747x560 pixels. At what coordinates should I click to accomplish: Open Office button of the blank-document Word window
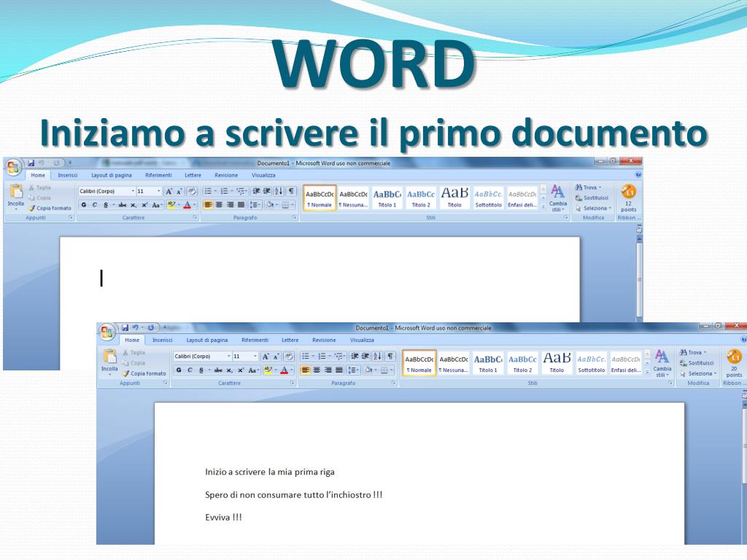pyautogui.click(x=13, y=168)
